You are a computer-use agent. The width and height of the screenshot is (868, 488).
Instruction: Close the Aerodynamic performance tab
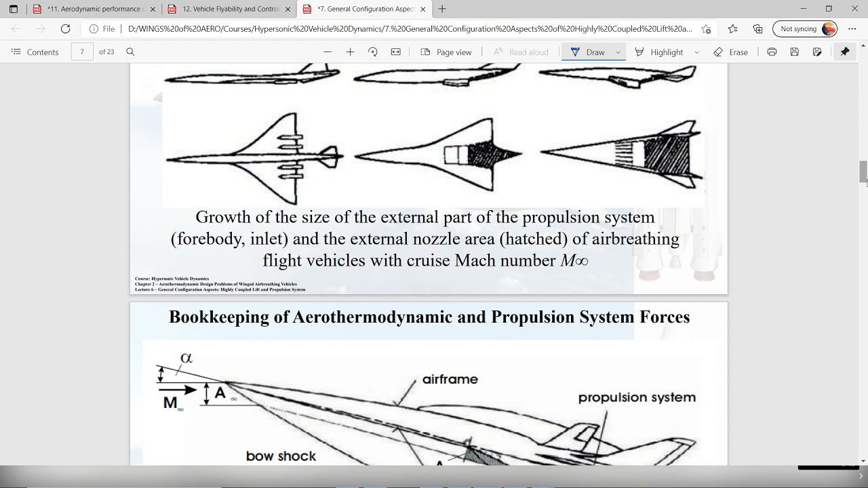point(153,9)
